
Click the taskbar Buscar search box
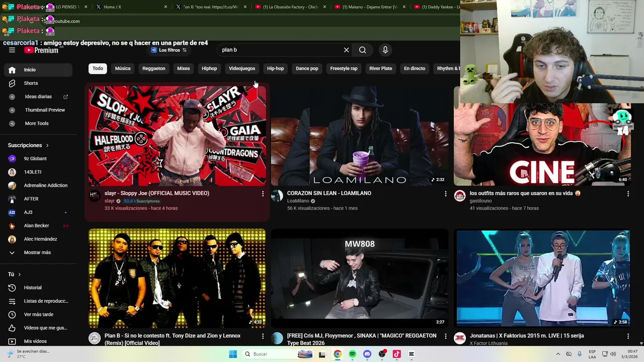pos(278,354)
